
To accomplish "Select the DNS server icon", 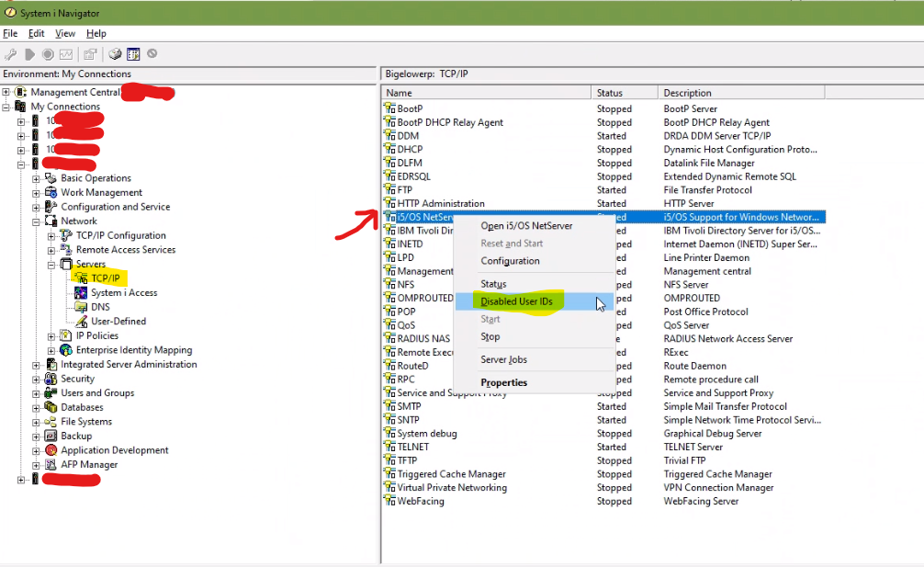I will [82, 307].
